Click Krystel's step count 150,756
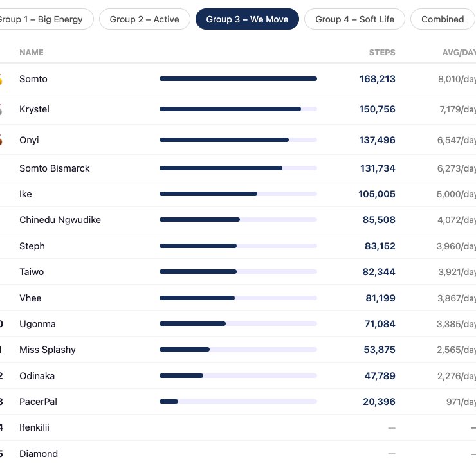476x475 pixels. 377,109
